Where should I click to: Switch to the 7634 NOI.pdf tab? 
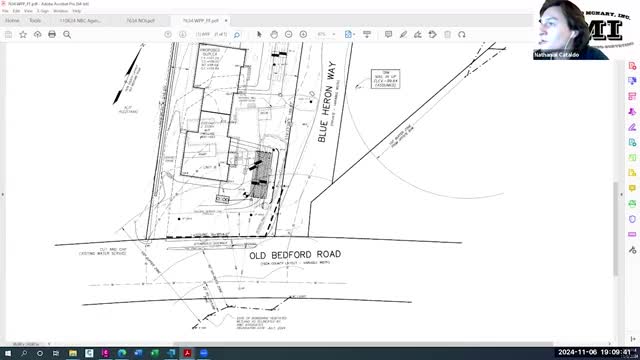[140, 20]
